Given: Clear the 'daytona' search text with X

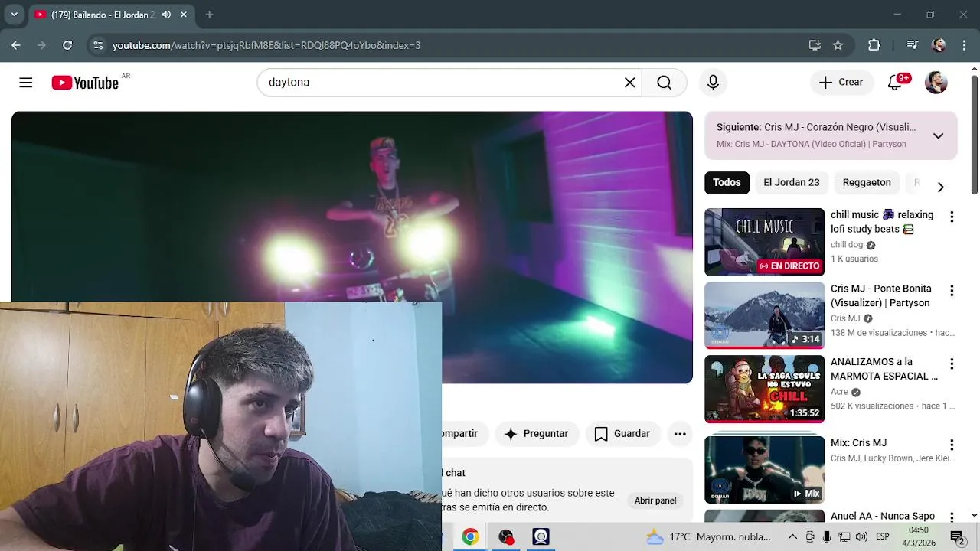Looking at the screenshot, I should [629, 83].
